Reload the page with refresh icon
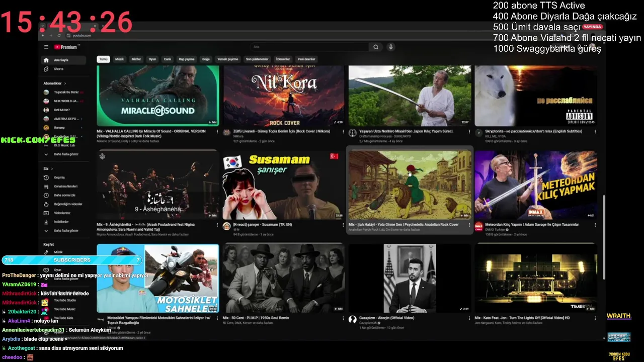 pyautogui.click(x=59, y=35)
